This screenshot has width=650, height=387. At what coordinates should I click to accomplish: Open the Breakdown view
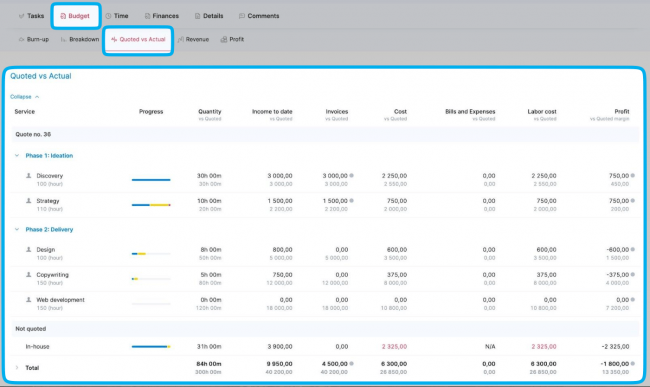[80, 39]
